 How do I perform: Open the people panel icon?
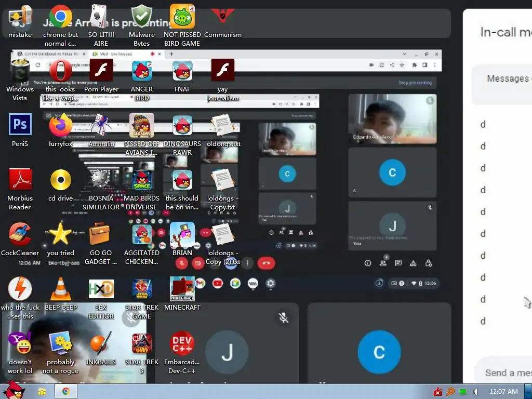coord(383,262)
